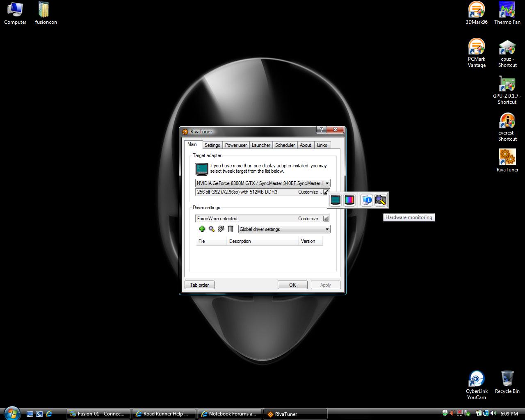Click the battery power plug tray icon
The image size is (525, 420).
click(x=479, y=413)
